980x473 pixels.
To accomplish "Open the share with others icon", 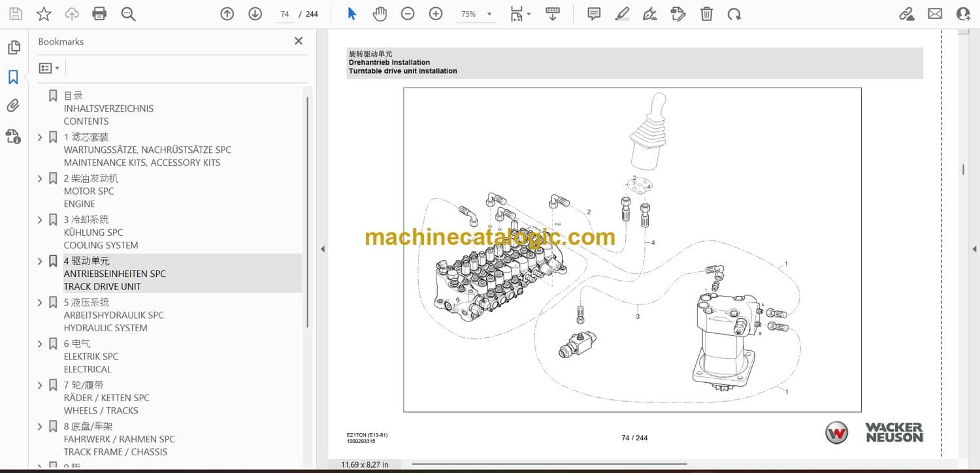I will pos(963,14).
